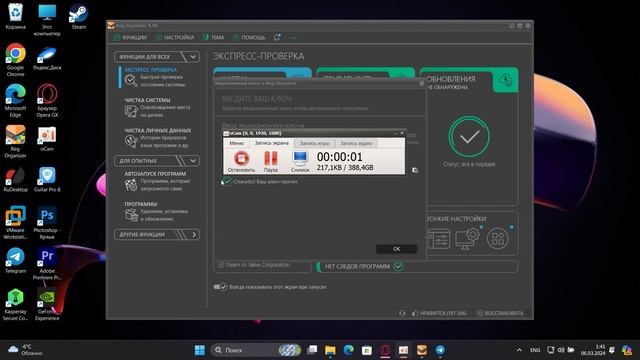
Task: Open the ФУНКЦИИ menu in Reg Organizer
Action: tap(130, 38)
